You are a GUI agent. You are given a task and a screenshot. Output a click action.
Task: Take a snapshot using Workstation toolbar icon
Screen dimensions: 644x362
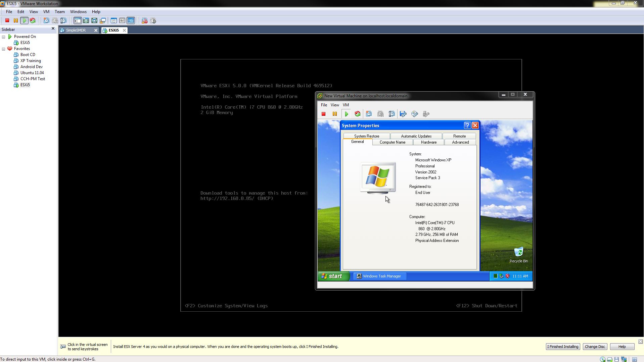(x=46, y=21)
